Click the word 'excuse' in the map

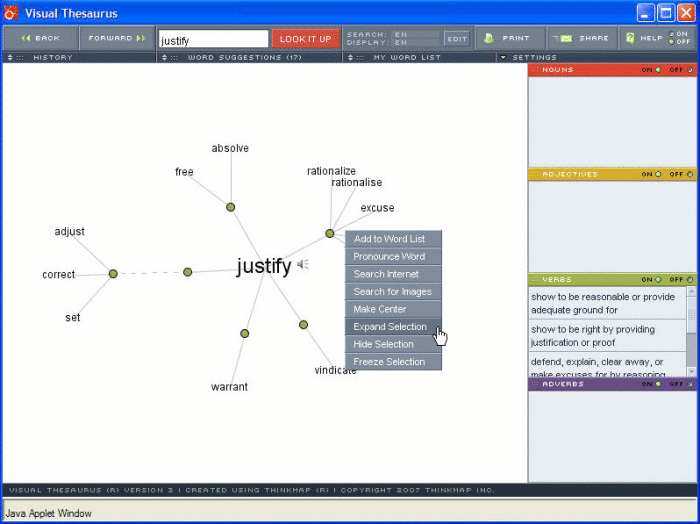377,208
